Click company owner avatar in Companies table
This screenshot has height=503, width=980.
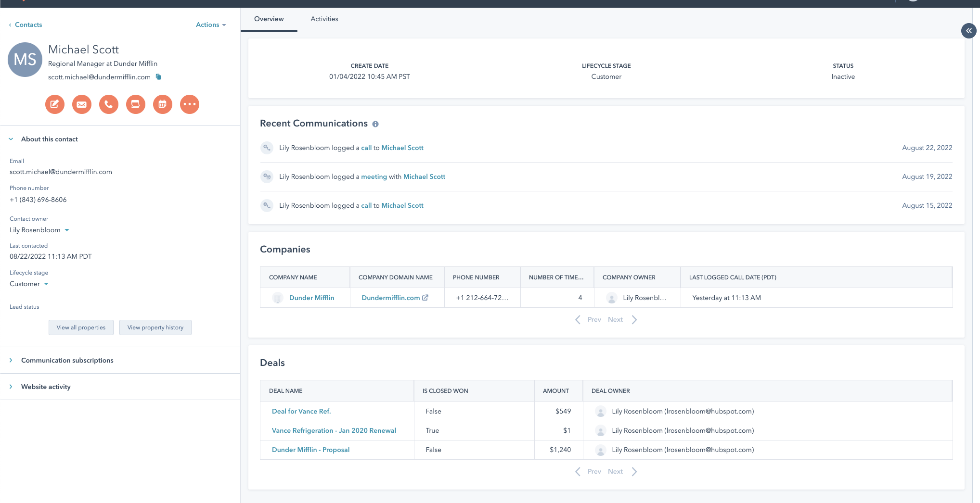[612, 298]
